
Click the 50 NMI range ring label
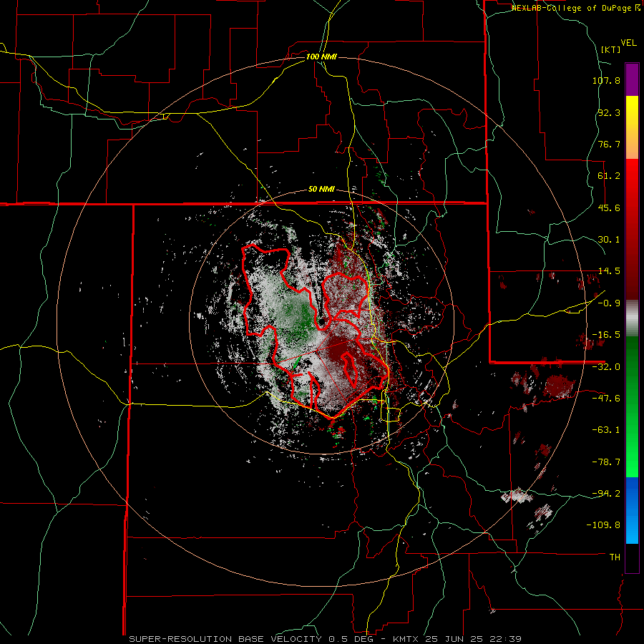[x=321, y=190]
